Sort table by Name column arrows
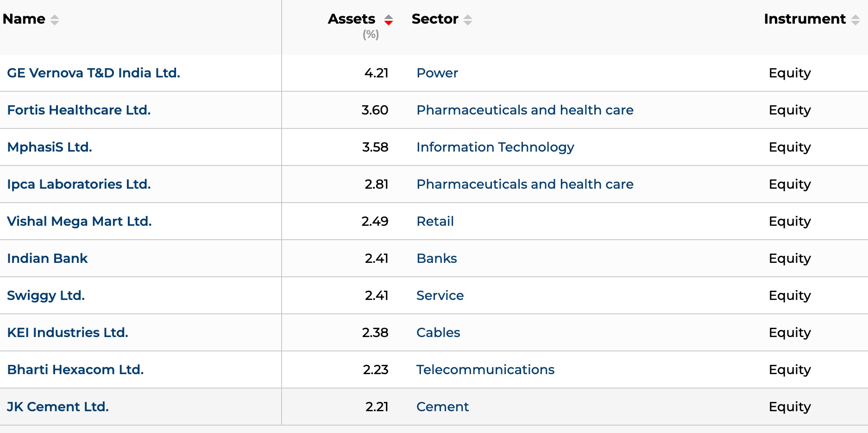868x433 pixels. 55,20
